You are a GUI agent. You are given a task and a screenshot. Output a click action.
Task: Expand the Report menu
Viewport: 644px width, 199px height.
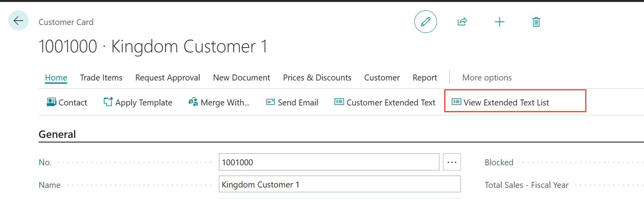pos(425,78)
